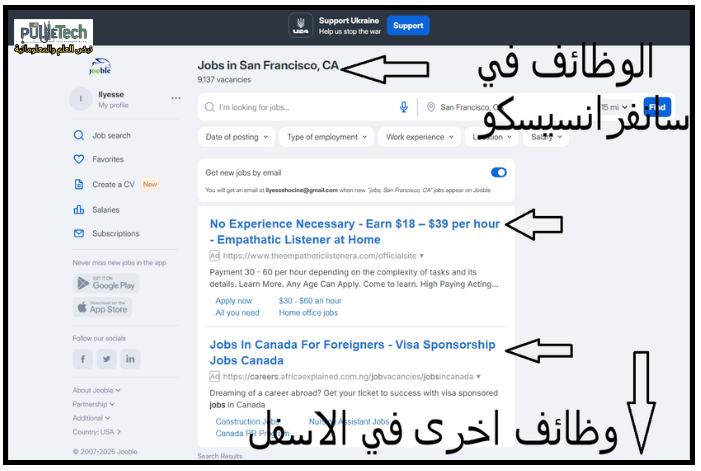
Task: Click the Ad badge on Empathetic Listener listing
Action: pos(215,256)
